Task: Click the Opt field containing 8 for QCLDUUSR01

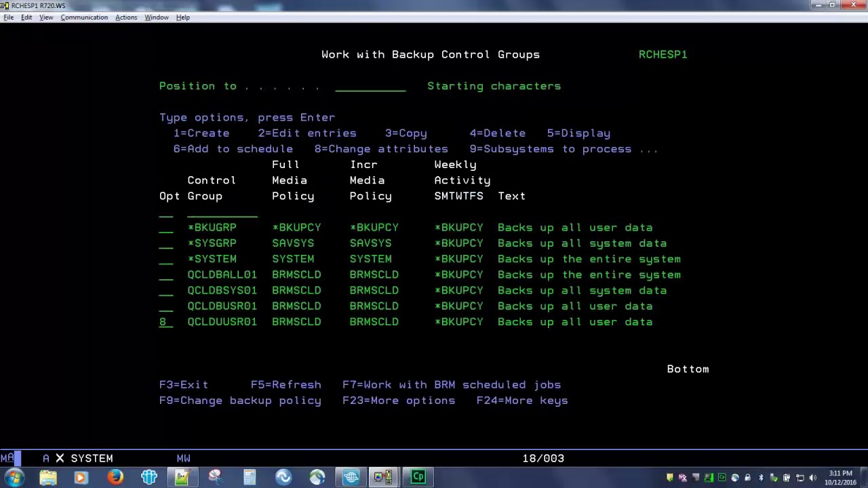Action: pyautogui.click(x=166, y=322)
